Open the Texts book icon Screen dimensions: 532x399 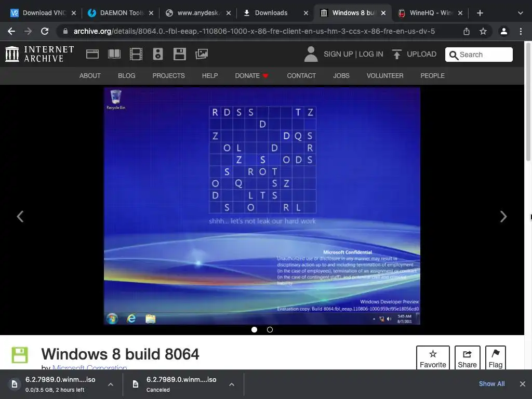(114, 54)
